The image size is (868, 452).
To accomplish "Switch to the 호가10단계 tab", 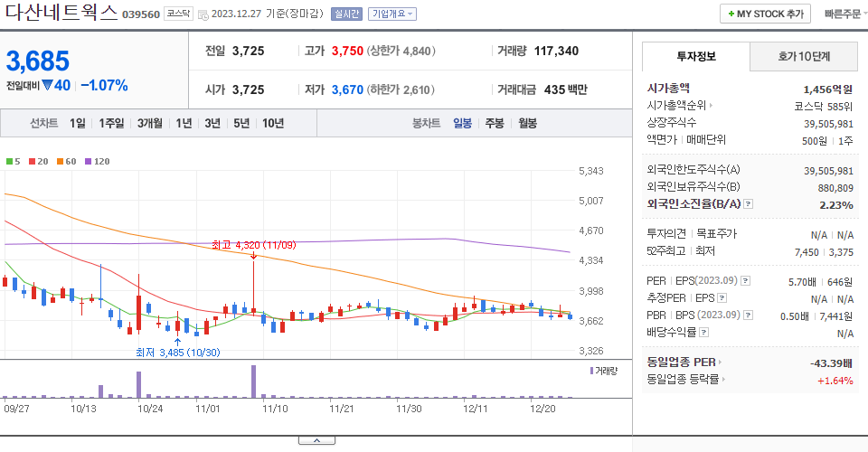I will coord(804,56).
